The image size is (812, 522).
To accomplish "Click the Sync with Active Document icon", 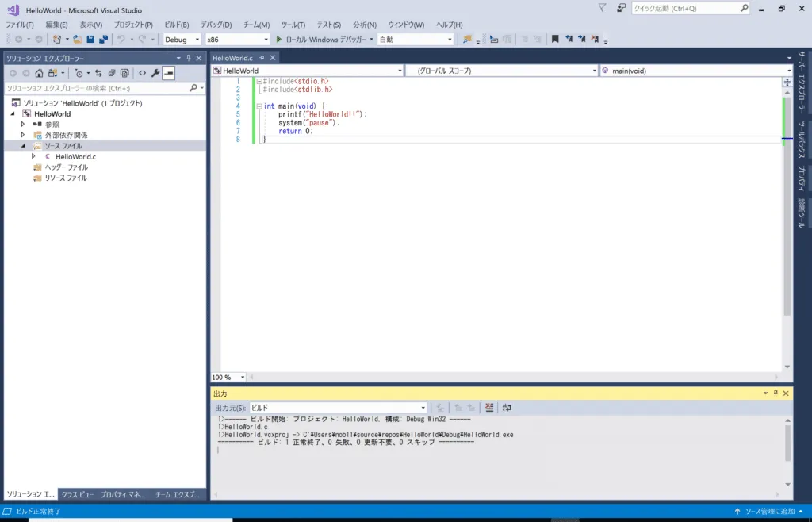I will (98, 74).
